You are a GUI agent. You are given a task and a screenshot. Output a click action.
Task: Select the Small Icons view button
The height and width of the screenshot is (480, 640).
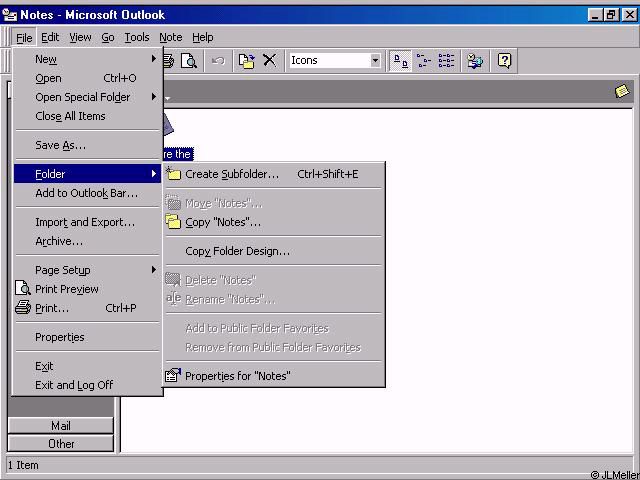(424, 61)
